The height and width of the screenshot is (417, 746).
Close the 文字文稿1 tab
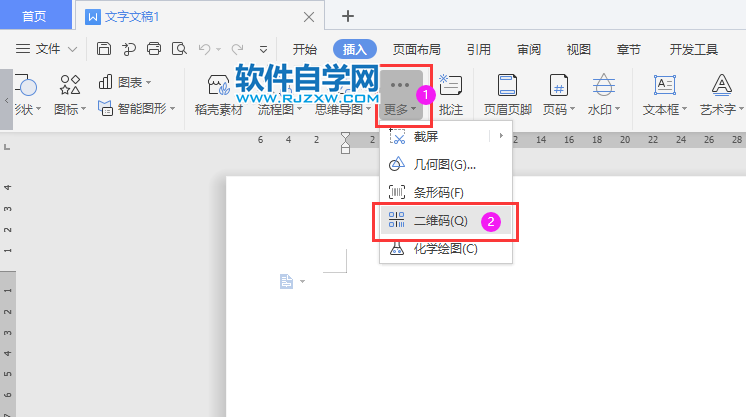pos(309,17)
